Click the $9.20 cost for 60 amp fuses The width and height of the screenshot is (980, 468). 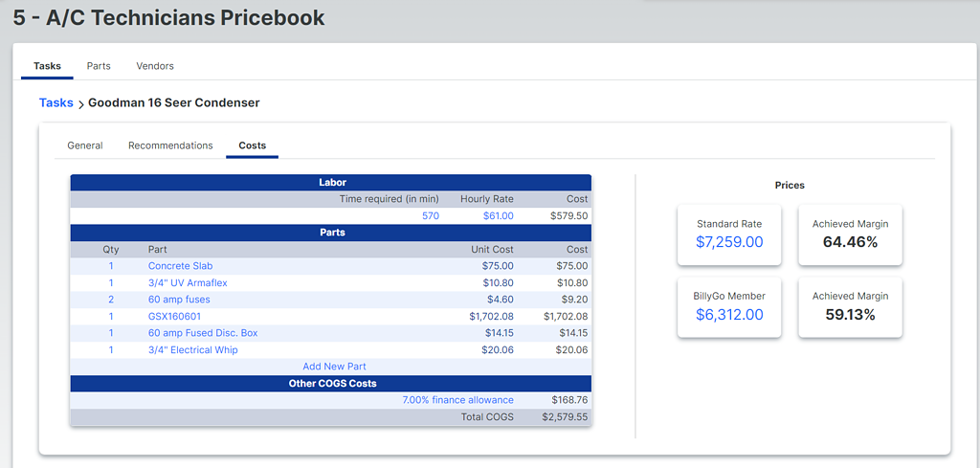574,300
